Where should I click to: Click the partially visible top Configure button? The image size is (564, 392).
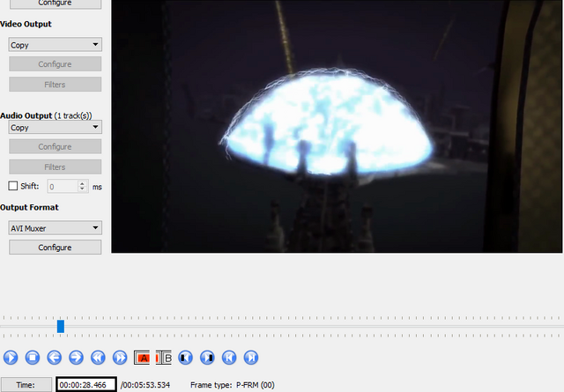(55, 4)
